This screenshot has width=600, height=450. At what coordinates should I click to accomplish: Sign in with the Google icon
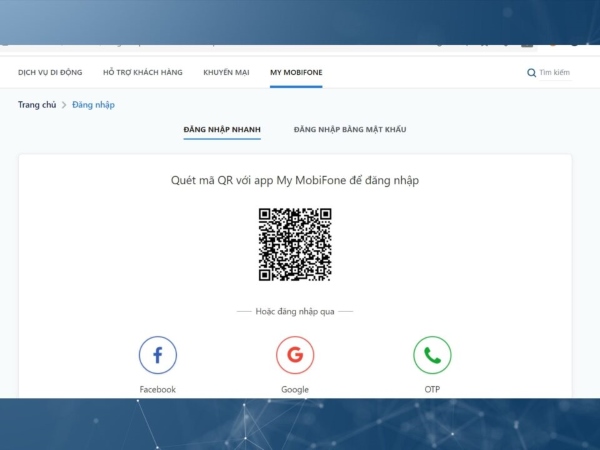(x=295, y=355)
